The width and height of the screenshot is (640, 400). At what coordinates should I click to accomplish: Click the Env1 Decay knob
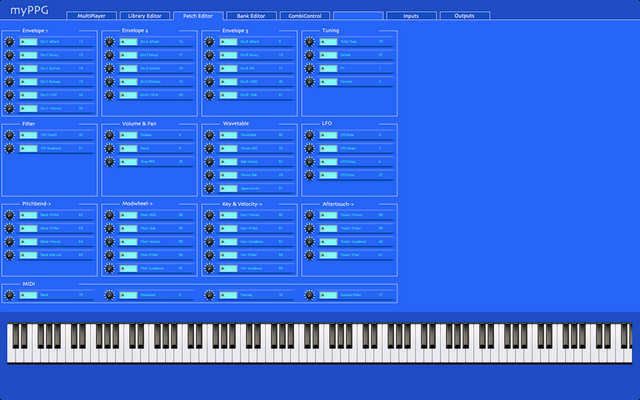(x=9, y=55)
